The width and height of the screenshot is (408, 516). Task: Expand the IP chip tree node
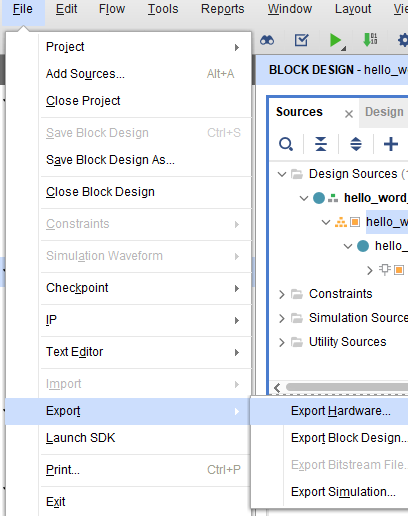click(x=369, y=270)
